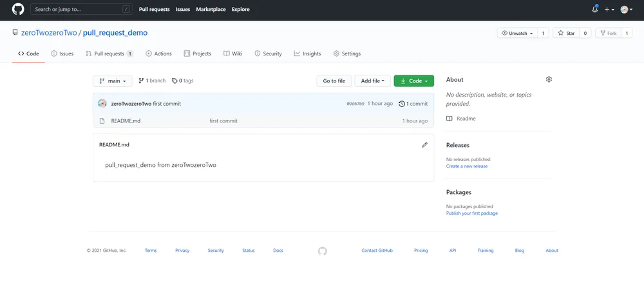The height and width of the screenshot is (283, 644).
Task: Switch to the Pull requests 1 tab
Action: tap(109, 54)
